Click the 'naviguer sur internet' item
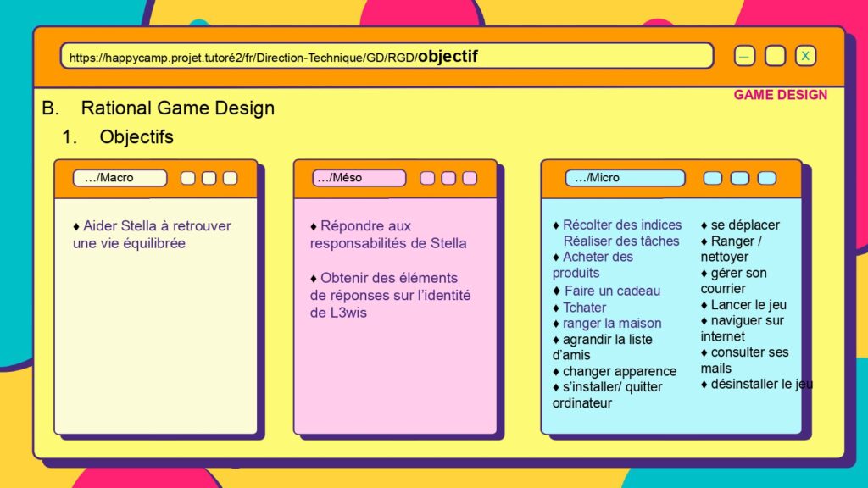Viewport: 868px width, 488px height. (x=743, y=328)
